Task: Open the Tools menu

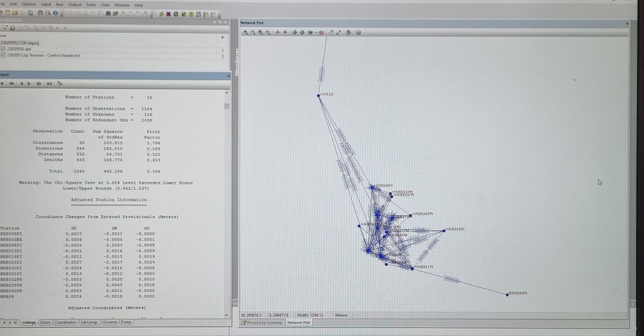Action: pyautogui.click(x=90, y=5)
